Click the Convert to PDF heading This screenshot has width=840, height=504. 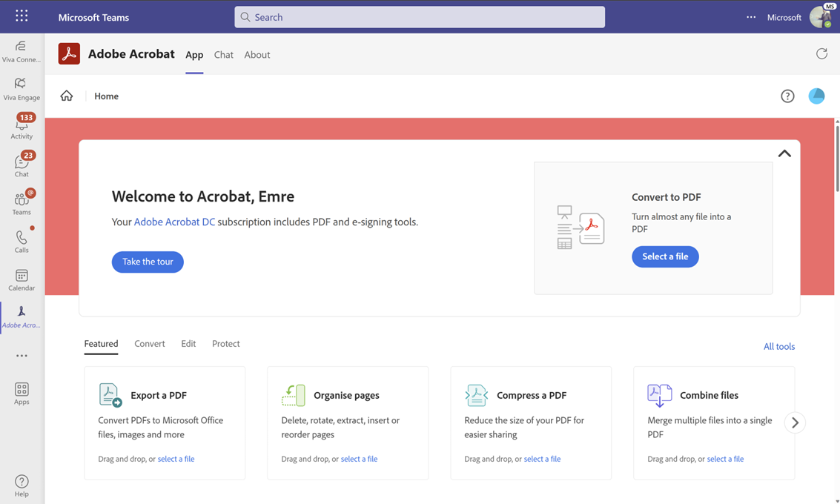pos(667,197)
